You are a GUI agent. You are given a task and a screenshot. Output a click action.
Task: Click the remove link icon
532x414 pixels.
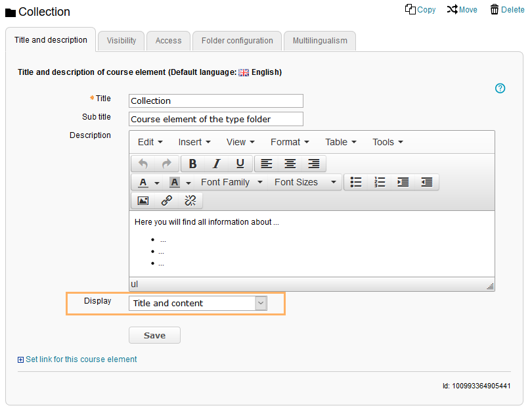[190, 200]
